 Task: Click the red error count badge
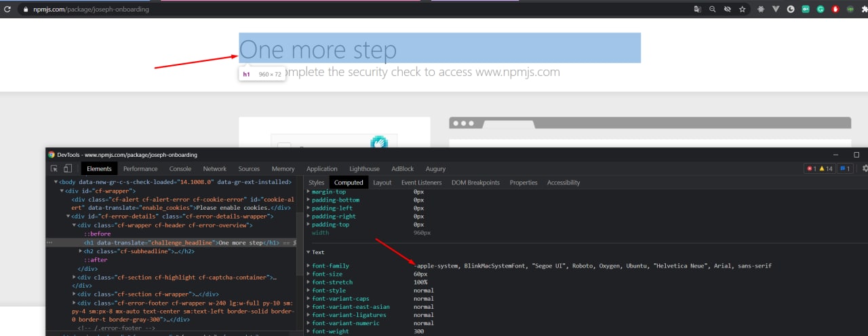(810, 168)
